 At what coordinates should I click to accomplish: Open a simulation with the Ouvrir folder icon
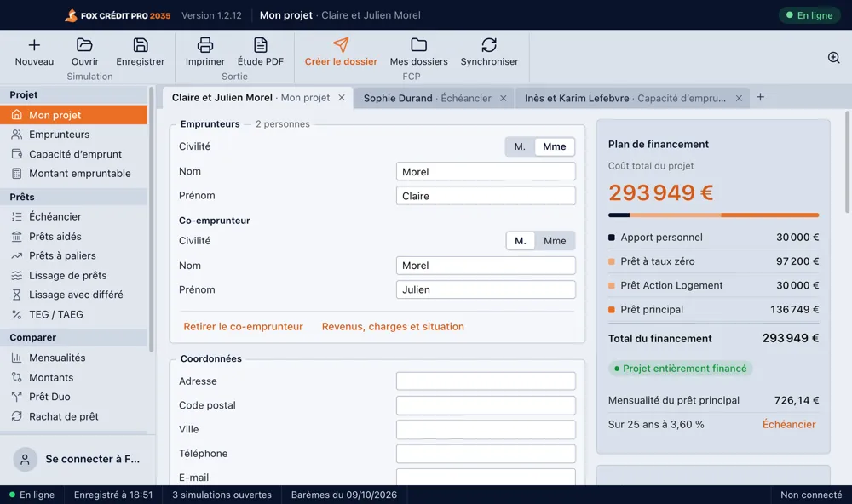tap(84, 45)
